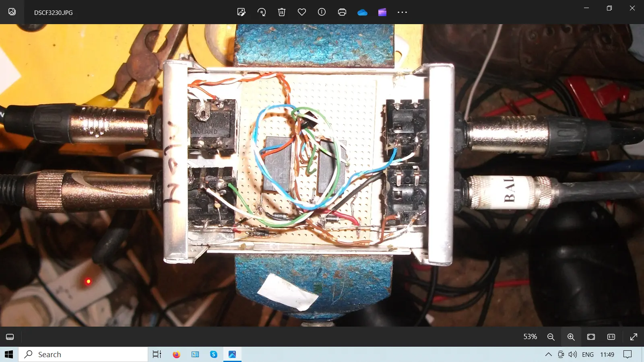Click the Edit image icon
The width and height of the screenshot is (644, 362).
point(241,12)
